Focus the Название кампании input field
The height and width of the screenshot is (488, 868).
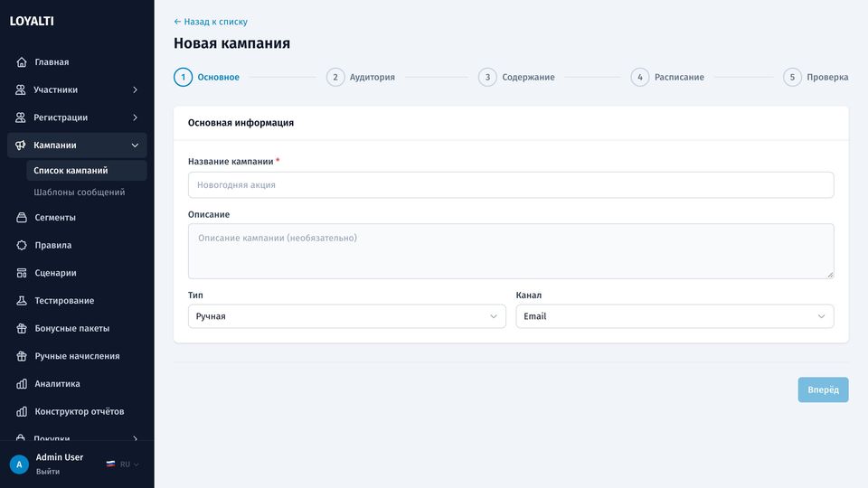point(511,184)
